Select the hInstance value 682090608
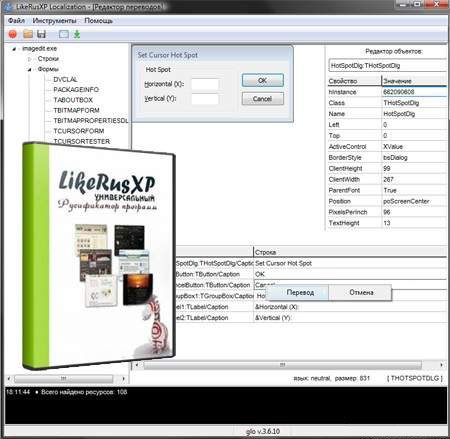The height and width of the screenshot is (439, 450). [x=414, y=92]
